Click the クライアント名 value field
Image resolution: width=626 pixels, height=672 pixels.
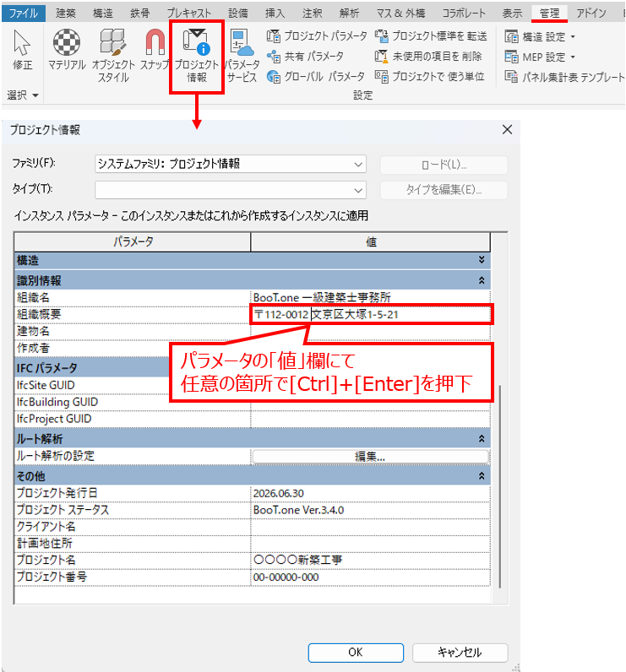coord(371,527)
